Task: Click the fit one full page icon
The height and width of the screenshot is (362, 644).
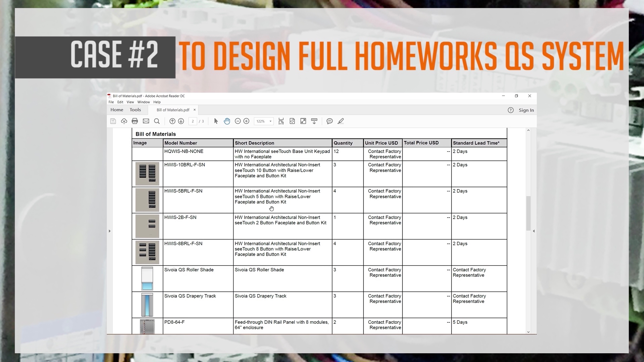Action: (x=292, y=121)
